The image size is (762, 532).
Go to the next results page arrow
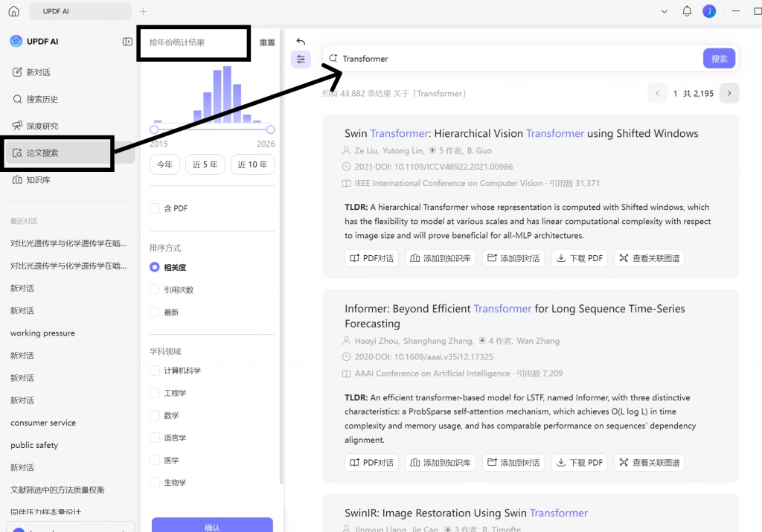click(729, 93)
